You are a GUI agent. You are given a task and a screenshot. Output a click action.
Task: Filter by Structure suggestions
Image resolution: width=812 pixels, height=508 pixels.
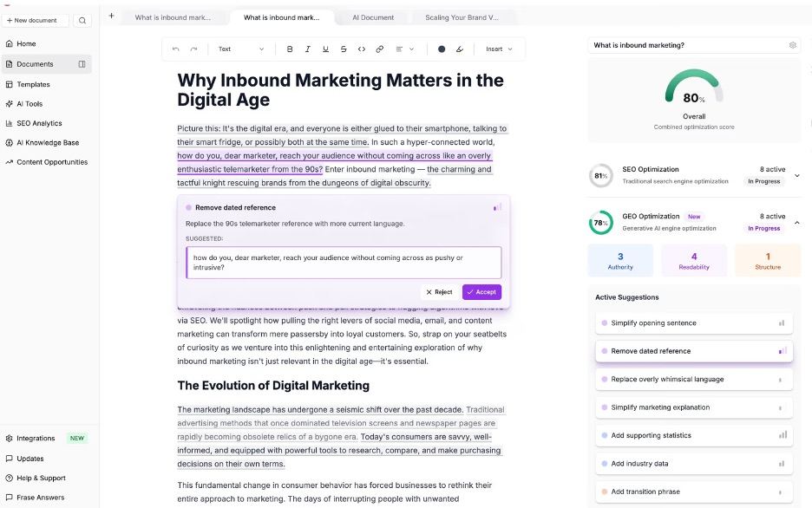768,261
